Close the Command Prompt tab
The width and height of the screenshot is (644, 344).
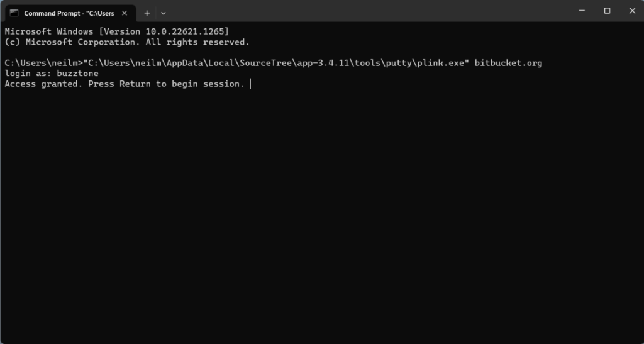[x=126, y=13]
